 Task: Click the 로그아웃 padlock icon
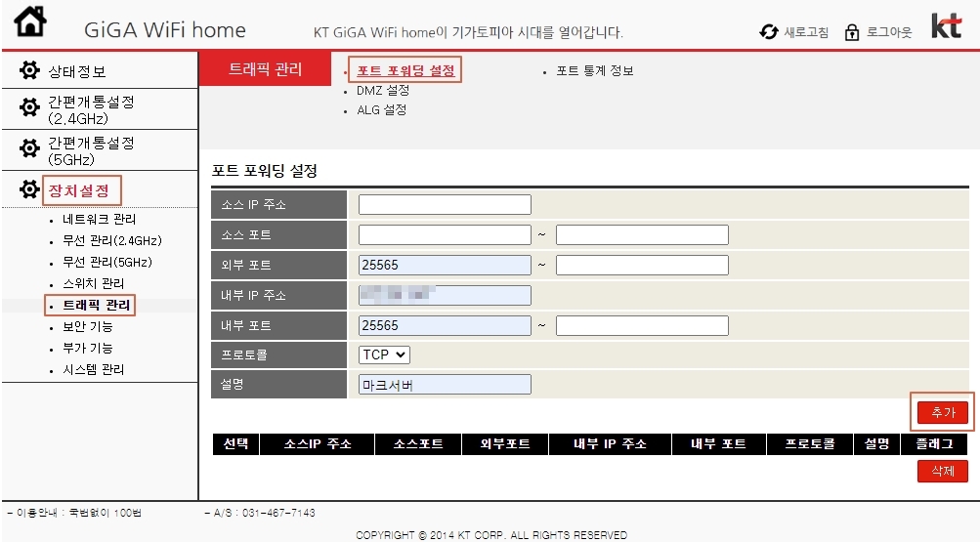pos(852,32)
